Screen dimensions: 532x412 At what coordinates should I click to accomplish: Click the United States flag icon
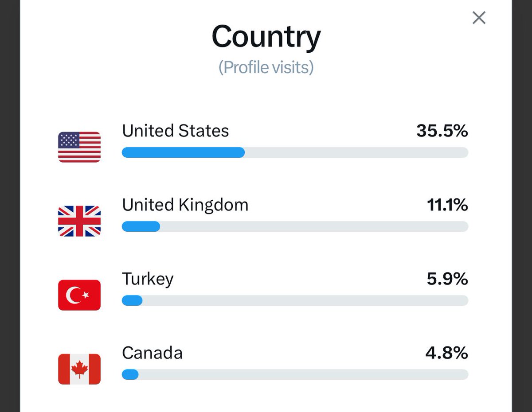click(x=79, y=147)
